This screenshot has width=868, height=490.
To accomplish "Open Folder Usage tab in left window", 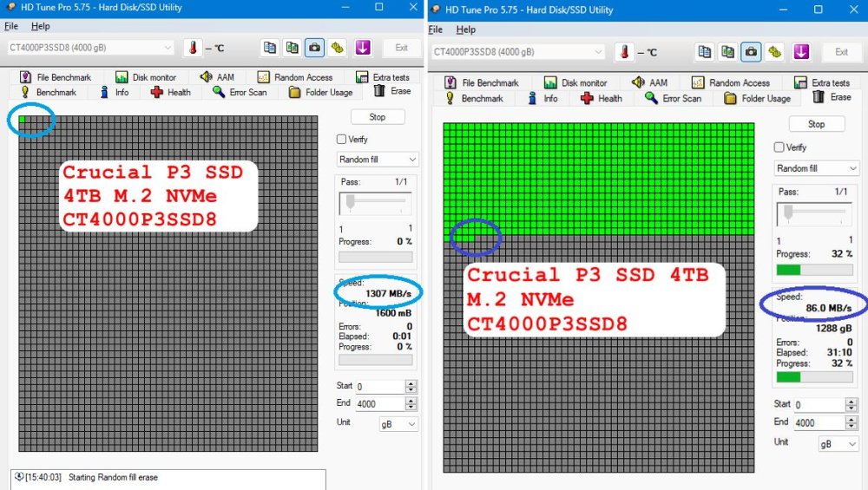I will pos(320,92).
